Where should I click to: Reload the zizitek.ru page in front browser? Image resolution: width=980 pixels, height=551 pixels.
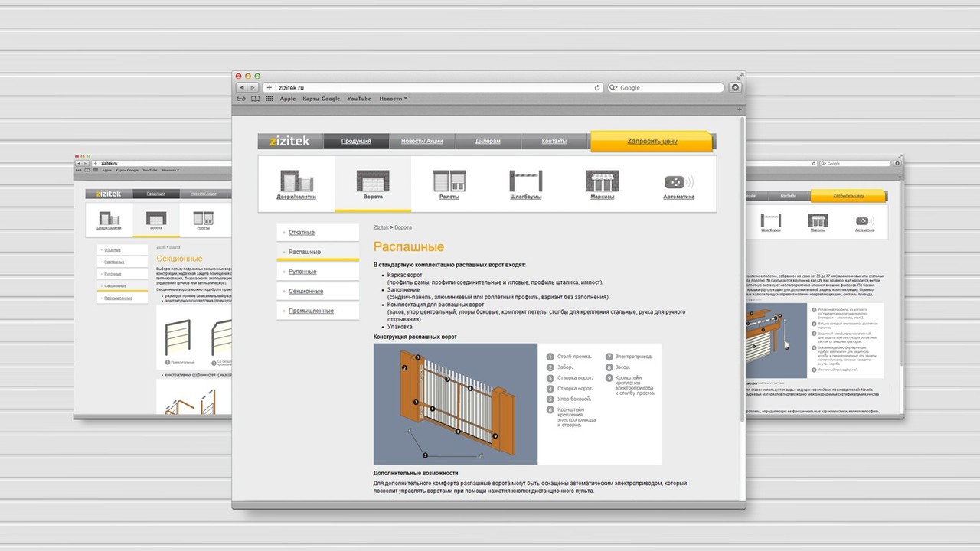(597, 88)
